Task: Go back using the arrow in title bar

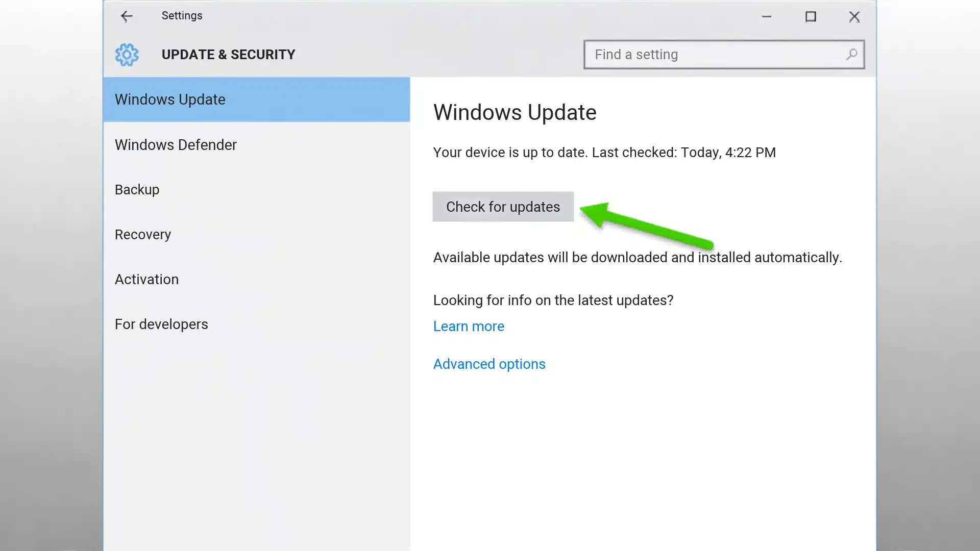Action: (126, 16)
